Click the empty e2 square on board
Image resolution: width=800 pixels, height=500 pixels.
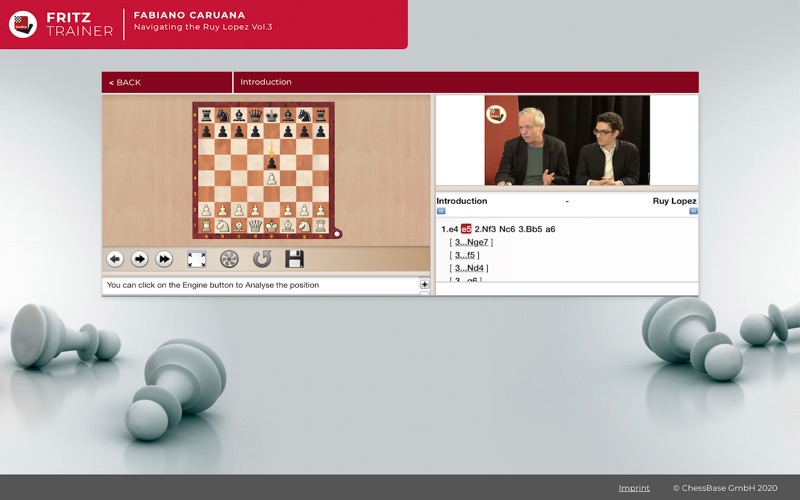click(271, 210)
